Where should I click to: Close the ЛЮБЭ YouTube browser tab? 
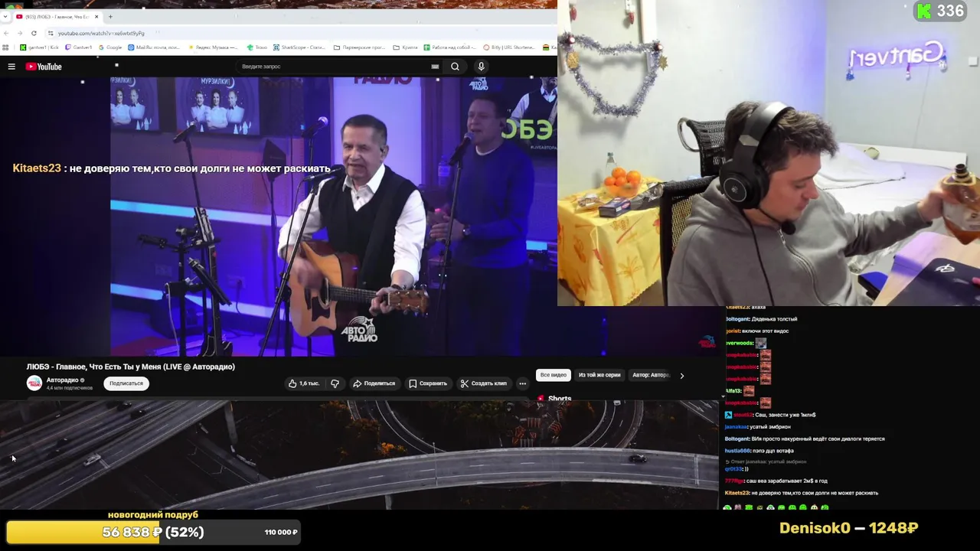point(96,16)
